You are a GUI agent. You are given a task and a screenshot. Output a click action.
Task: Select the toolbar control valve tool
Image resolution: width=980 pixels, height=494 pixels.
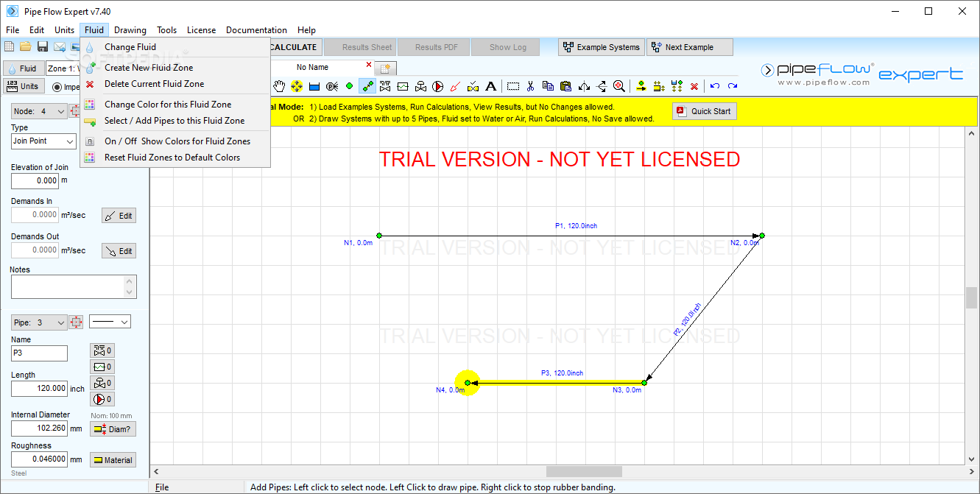coord(420,86)
